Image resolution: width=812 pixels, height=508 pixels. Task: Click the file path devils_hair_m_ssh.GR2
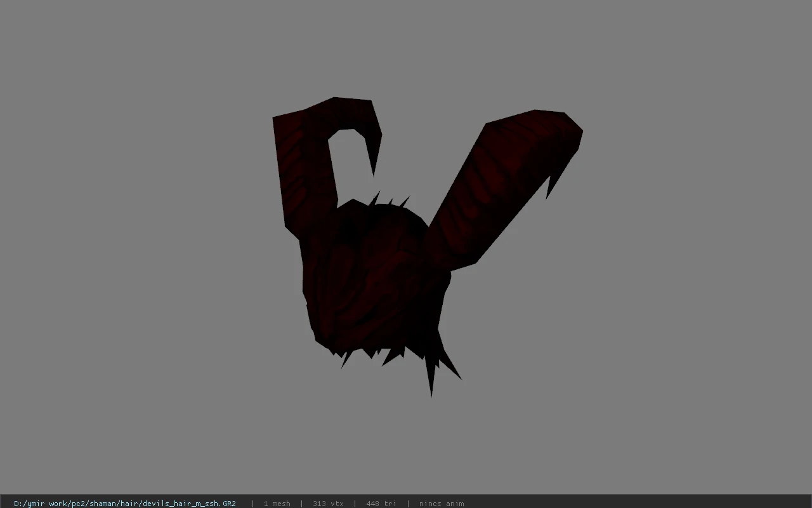tap(125, 504)
